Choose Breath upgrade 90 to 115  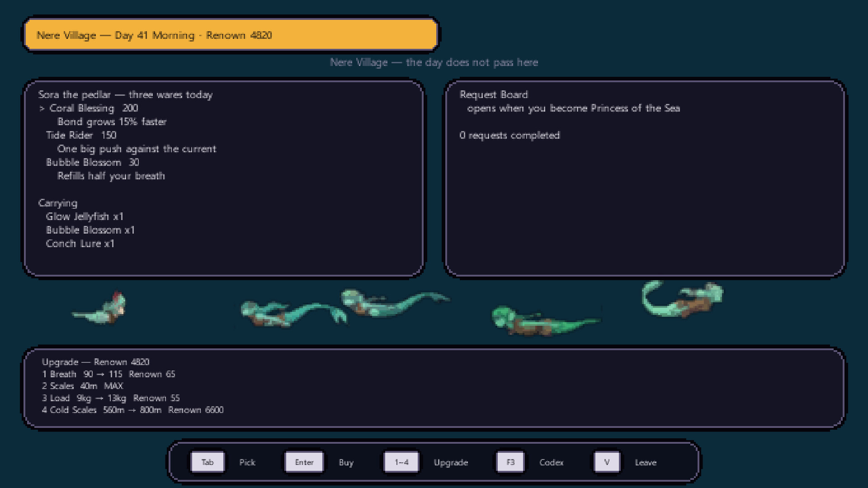pos(108,374)
